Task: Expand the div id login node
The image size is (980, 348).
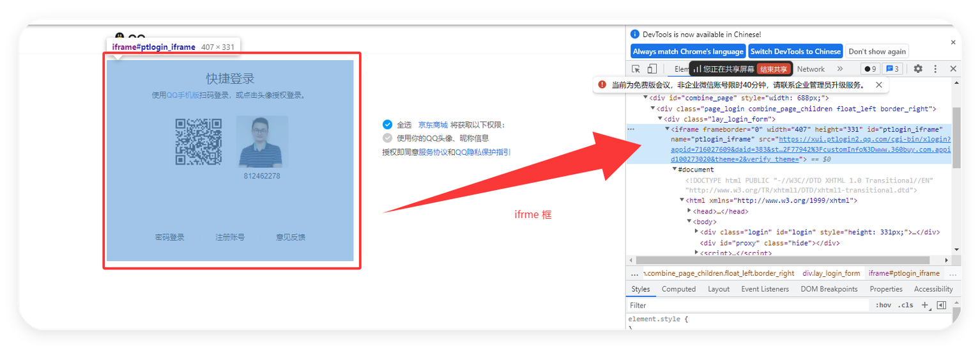Action: (x=696, y=232)
